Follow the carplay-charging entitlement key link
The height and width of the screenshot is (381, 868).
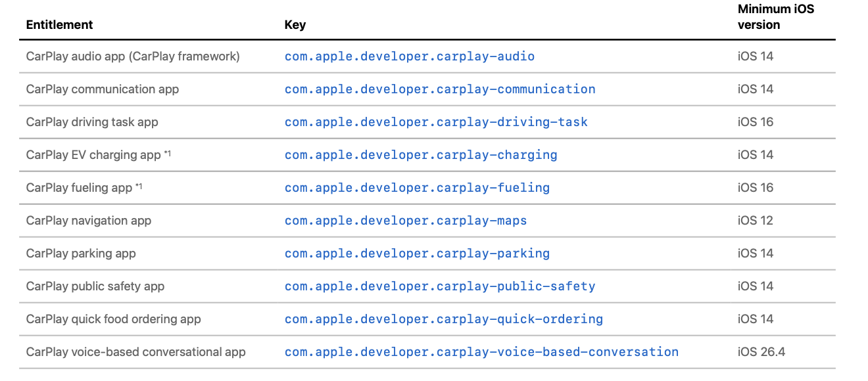pyautogui.click(x=420, y=155)
